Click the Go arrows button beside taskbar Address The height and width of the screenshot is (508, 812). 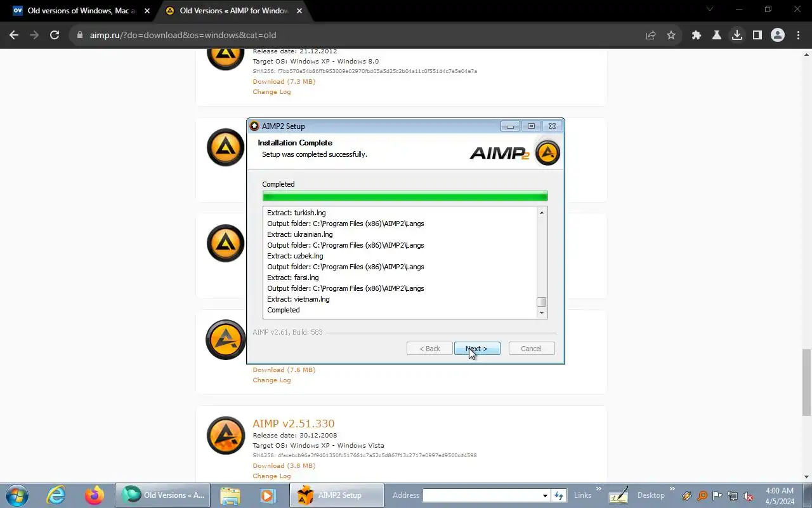[559, 495]
